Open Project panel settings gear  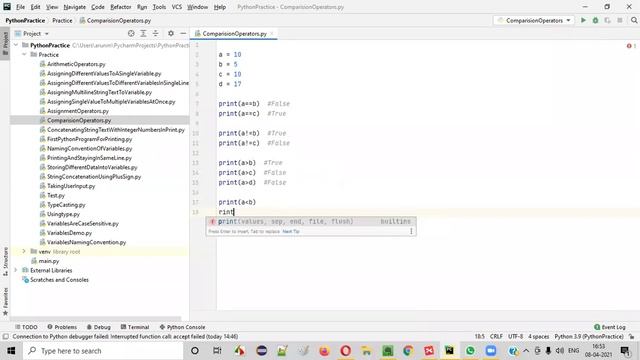click(171, 33)
